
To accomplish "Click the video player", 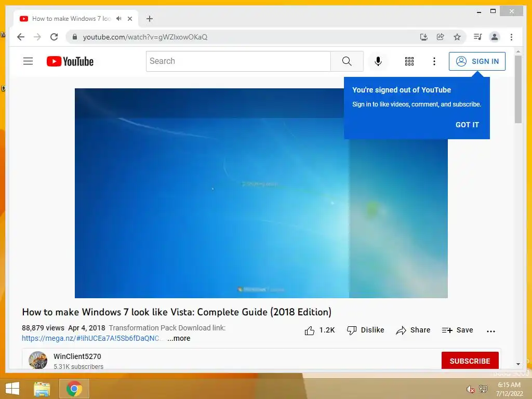I will [x=261, y=193].
